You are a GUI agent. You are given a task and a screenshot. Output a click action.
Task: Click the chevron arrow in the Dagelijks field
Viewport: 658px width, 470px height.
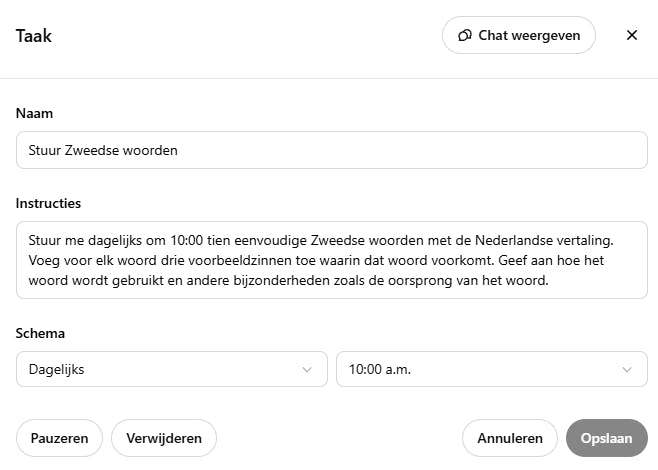point(307,369)
